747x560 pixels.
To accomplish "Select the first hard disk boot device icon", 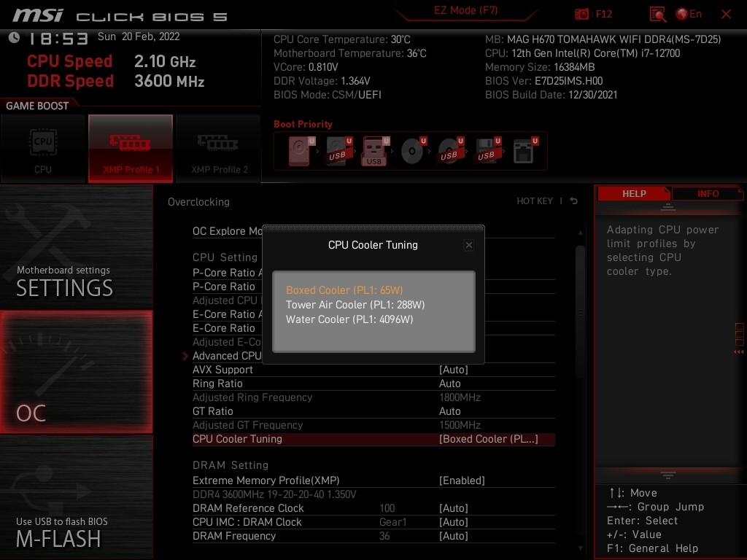I will click(301, 152).
